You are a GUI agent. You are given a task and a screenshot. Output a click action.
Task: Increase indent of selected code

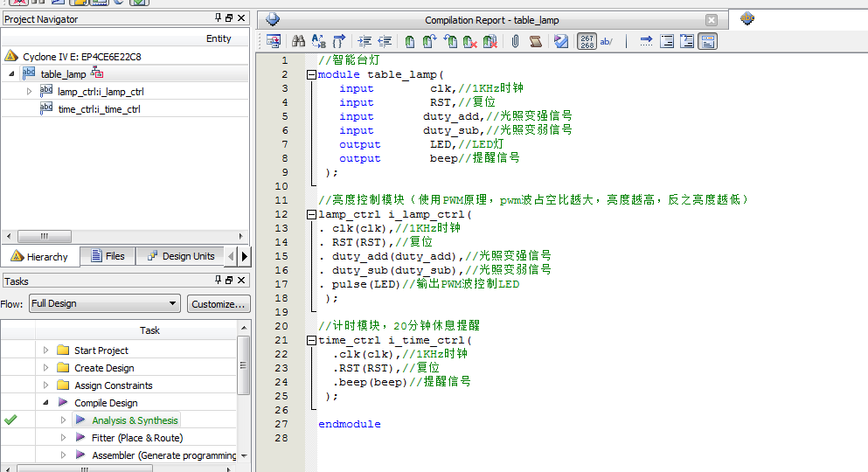click(365, 41)
